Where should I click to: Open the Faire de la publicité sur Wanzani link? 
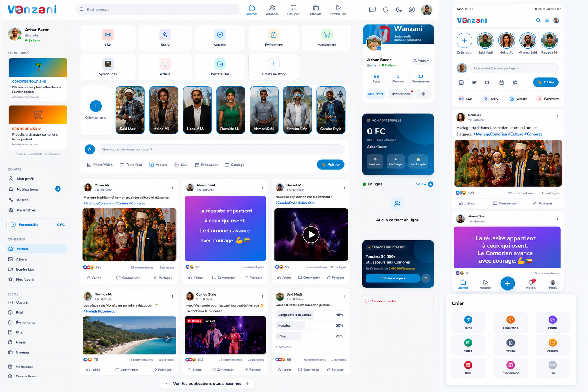(x=38, y=154)
